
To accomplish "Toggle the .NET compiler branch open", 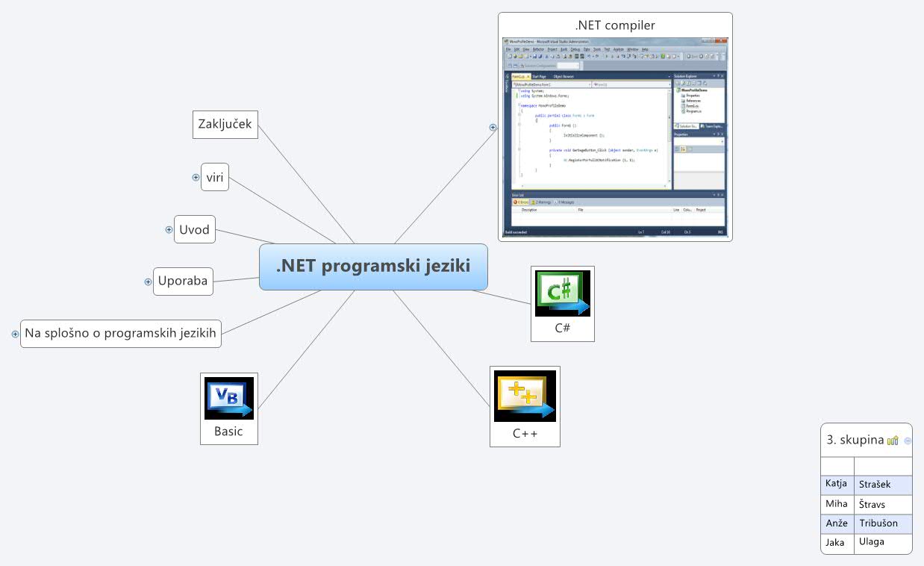I will point(493,128).
